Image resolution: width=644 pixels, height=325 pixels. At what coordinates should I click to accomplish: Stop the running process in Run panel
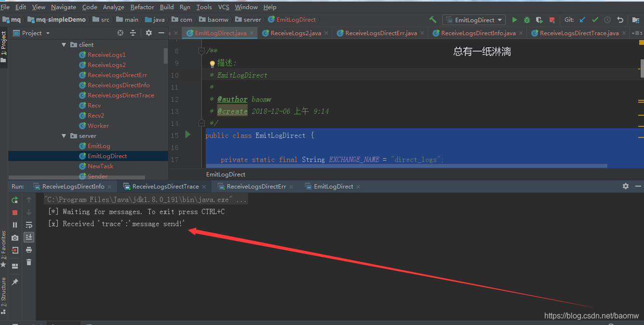pyautogui.click(x=15, y=213)
